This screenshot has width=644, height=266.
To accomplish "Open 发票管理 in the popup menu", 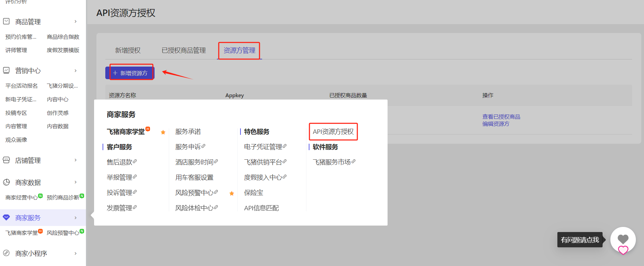I will (120, 208).
